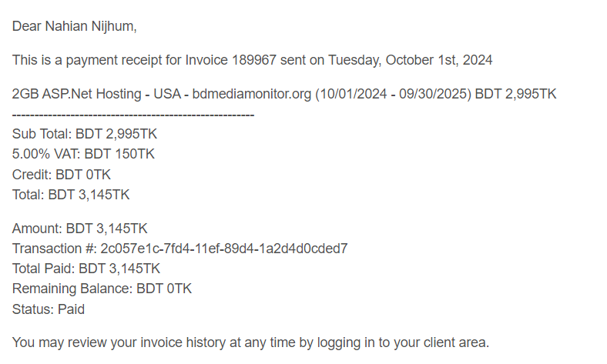Click the '5.00% VAT: BDT 150TK' line

(83, 154)
